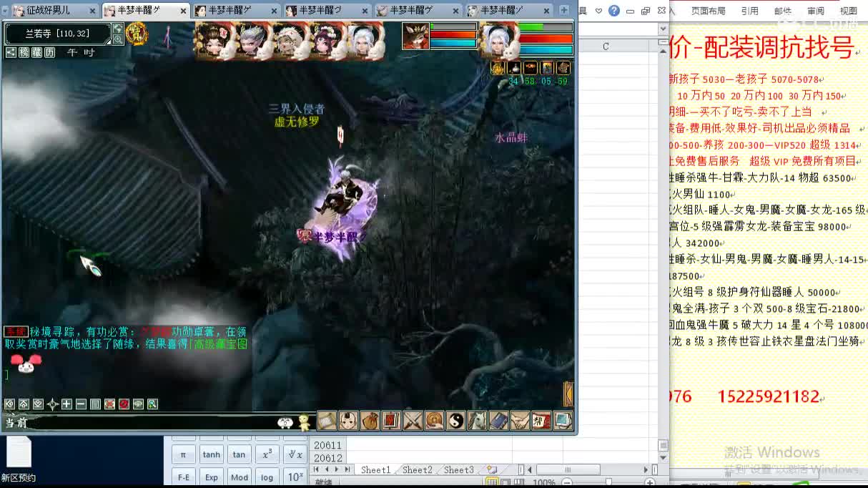Click the calculator Mod button

(239, 477)
